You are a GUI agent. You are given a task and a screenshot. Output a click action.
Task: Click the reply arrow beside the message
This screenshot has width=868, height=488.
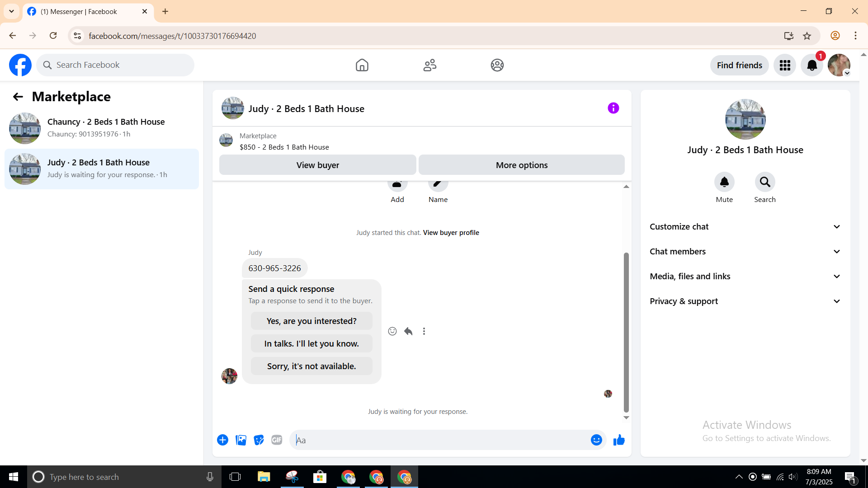tap(408, 331)
